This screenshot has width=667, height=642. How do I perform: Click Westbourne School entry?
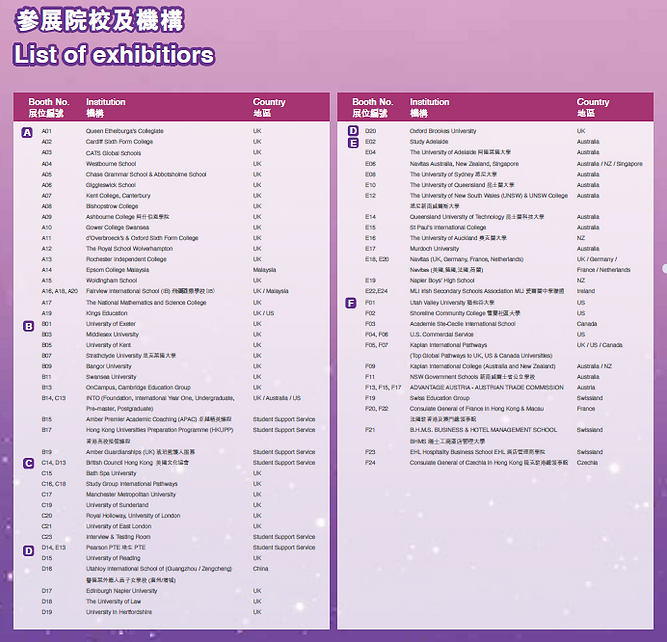(x=111, y=164)
